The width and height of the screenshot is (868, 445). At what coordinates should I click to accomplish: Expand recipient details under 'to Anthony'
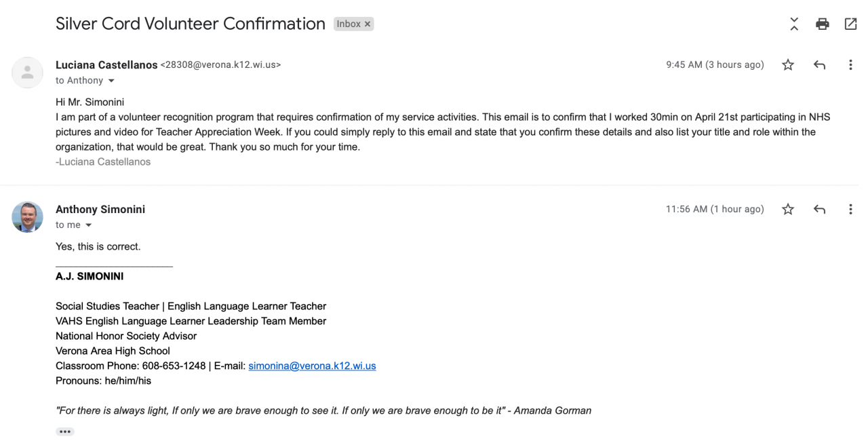[x=112, y=81]
